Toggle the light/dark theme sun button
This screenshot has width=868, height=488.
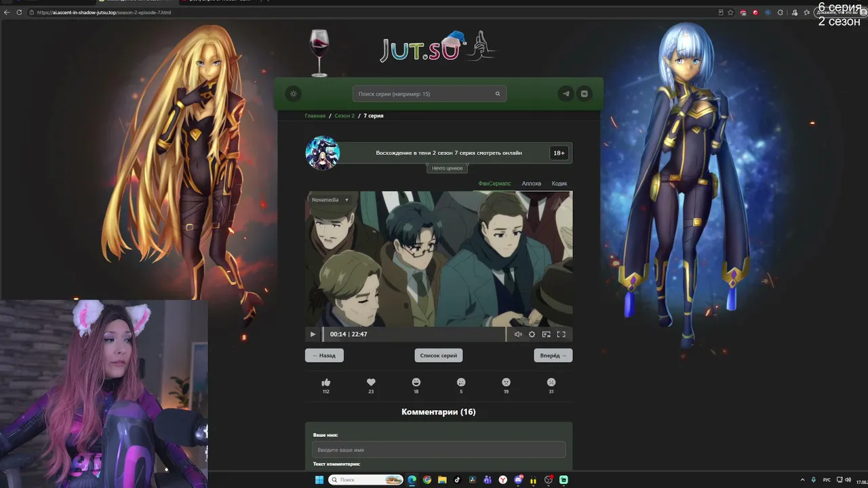pyautogui.click(x=293, y=94)
